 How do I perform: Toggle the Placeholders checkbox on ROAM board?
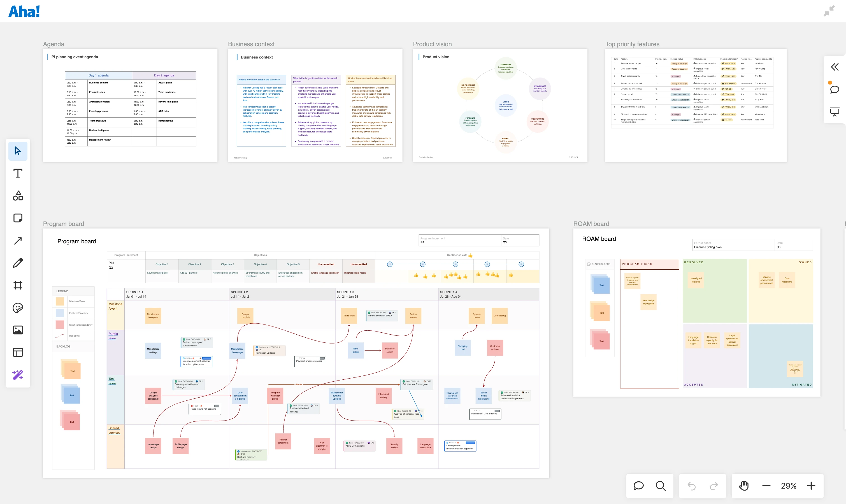589,264
